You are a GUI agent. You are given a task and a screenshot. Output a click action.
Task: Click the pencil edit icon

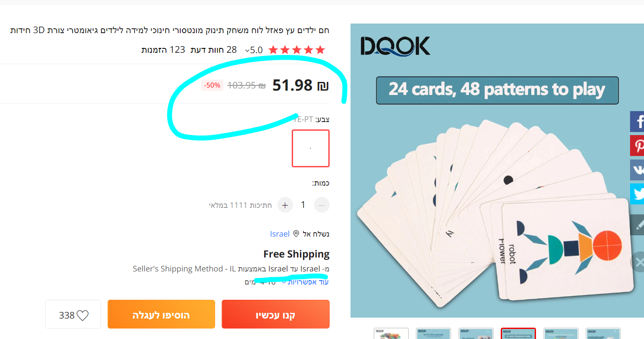pyautogui.click(x=637, y=225)
